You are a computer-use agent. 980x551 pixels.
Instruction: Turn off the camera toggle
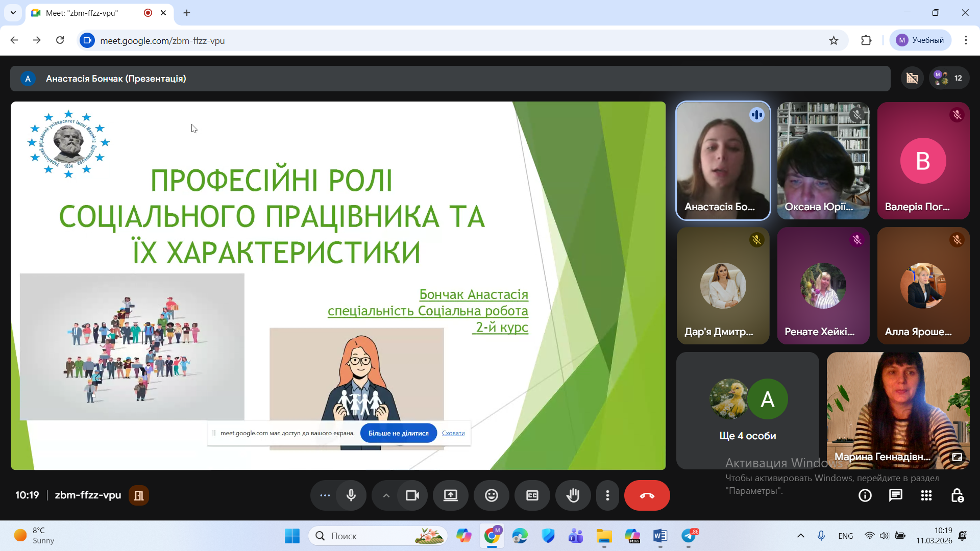[x=412, y=495]
